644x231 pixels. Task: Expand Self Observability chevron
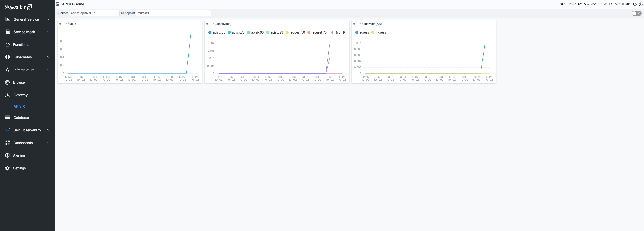pos(48,130)
